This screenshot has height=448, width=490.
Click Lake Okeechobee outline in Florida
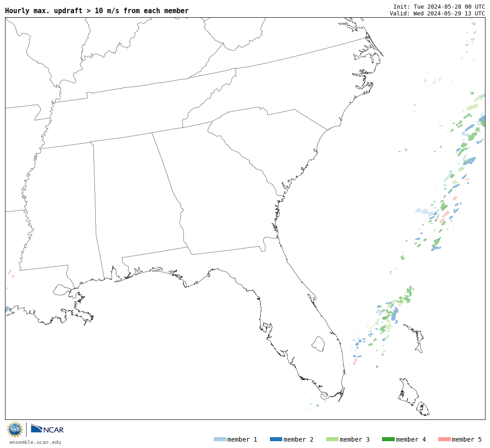(x=318, y=344)
